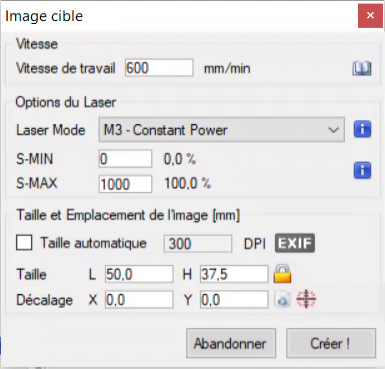
Task: Click the red crosshair center icon
Action: tap(306, 299)
